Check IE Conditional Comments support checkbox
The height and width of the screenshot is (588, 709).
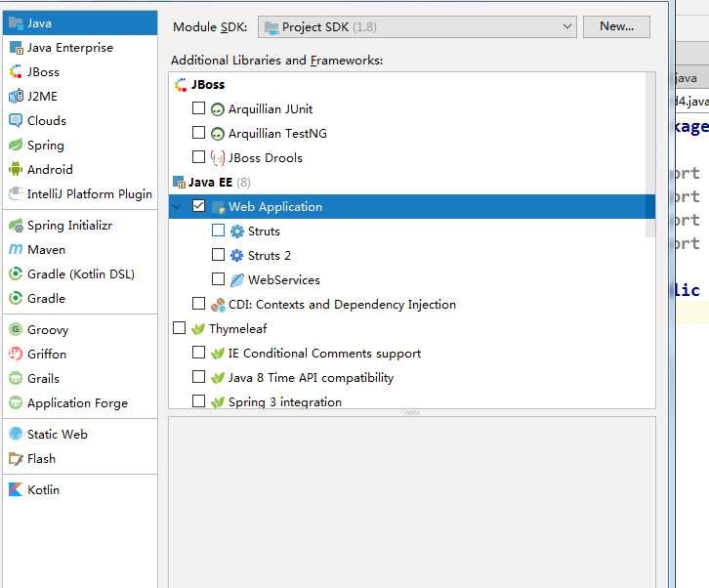click(198, 353)
